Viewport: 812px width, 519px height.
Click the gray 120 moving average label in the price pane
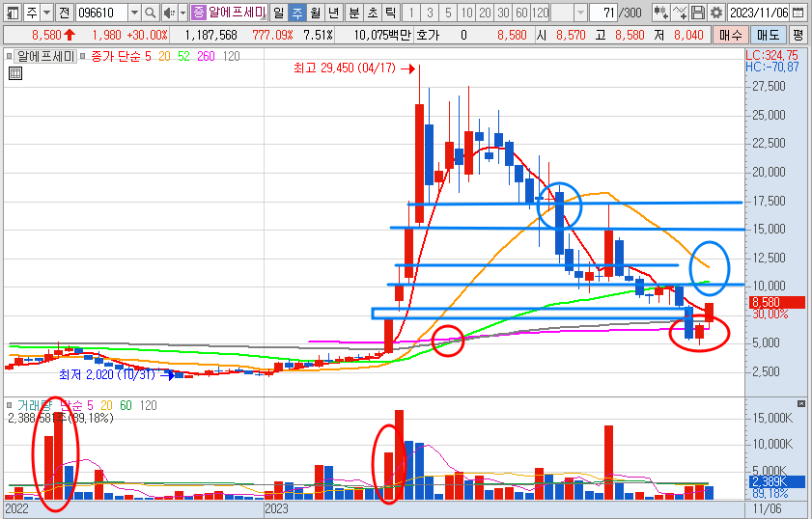tap(232, 56)
